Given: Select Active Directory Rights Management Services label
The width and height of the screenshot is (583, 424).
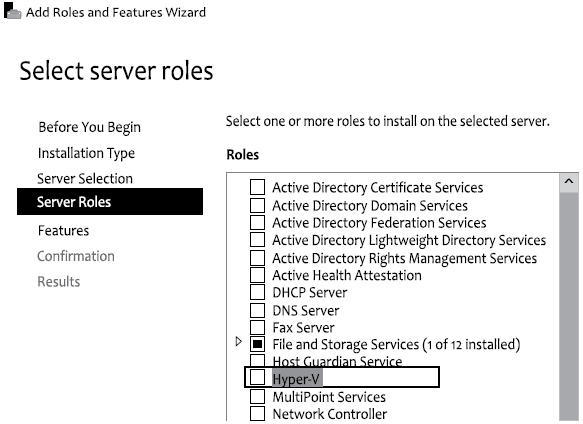Looking at the screenshot, I should [405, 258].
